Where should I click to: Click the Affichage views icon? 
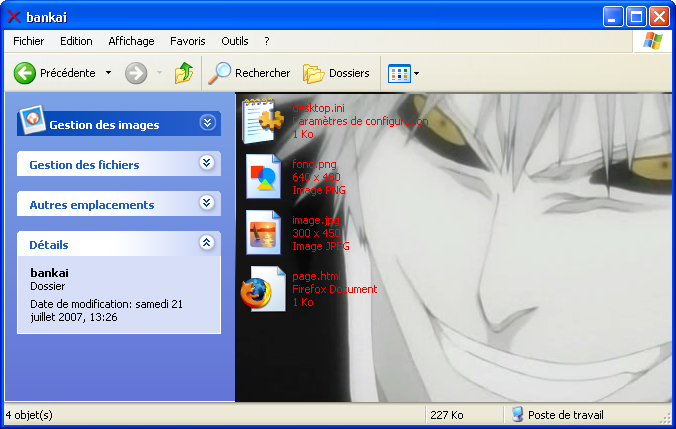click(x=399, y=73)
